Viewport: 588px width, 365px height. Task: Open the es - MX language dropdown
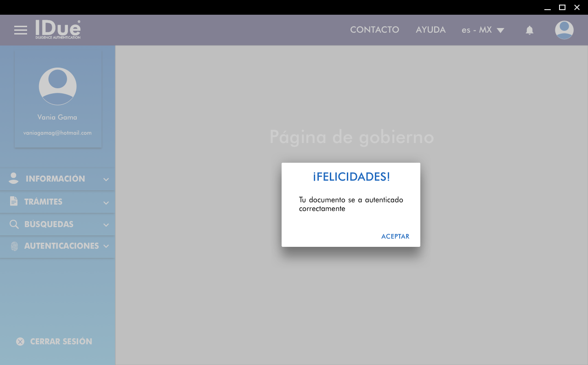click(483, 30)
